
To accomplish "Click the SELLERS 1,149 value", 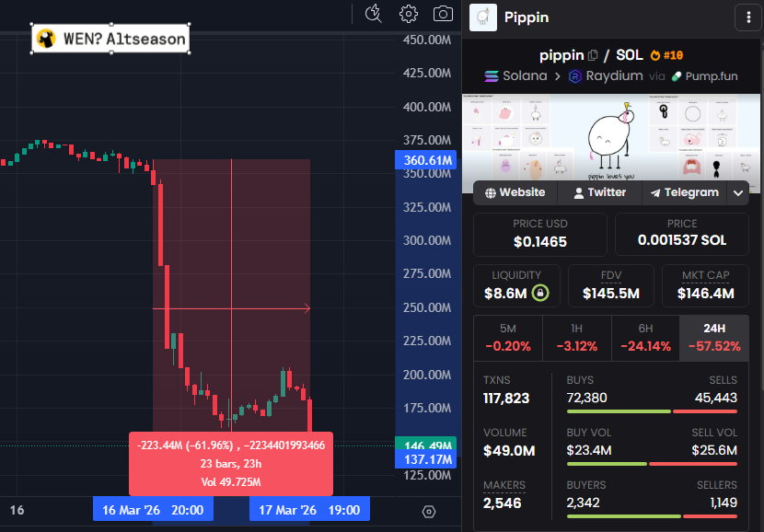I will (x=723, y=503).
